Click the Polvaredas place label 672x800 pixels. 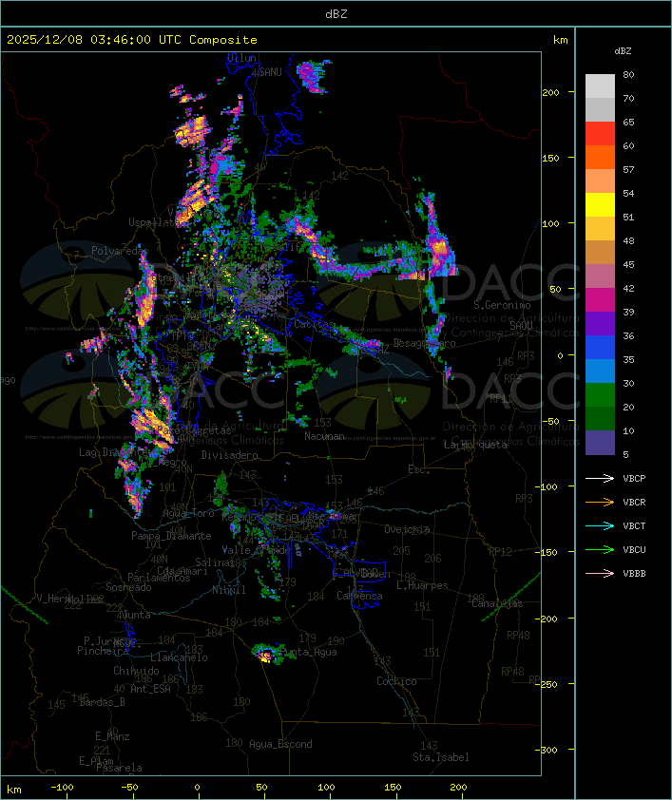coord(119,251)
